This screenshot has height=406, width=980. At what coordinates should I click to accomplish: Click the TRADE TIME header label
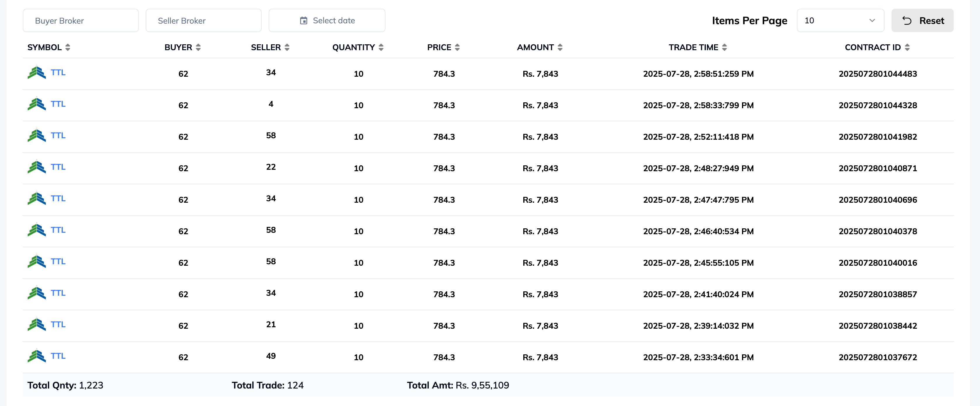coord(693,47)
